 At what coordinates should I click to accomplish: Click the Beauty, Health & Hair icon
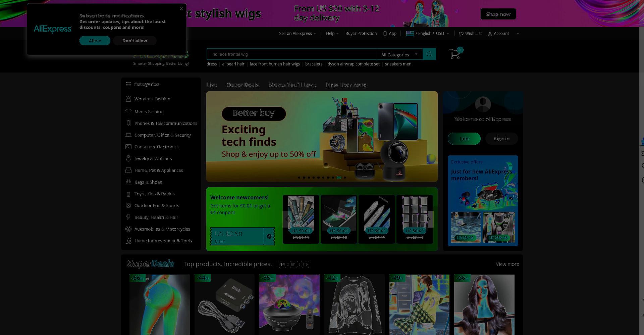(x=128, y=217)
